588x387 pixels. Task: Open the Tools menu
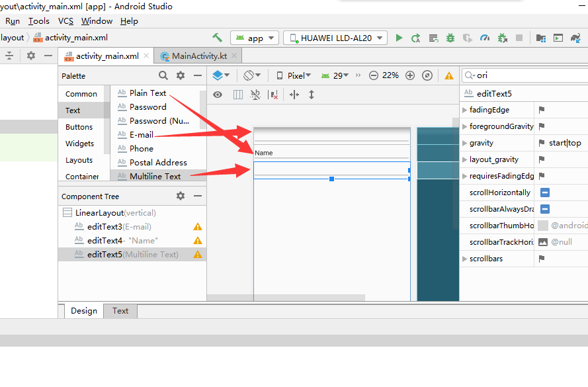tap(38, 21)
